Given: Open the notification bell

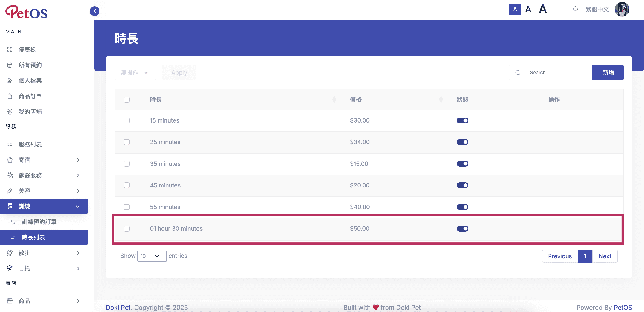Looking at the screenshot, I should click(575, 9).
